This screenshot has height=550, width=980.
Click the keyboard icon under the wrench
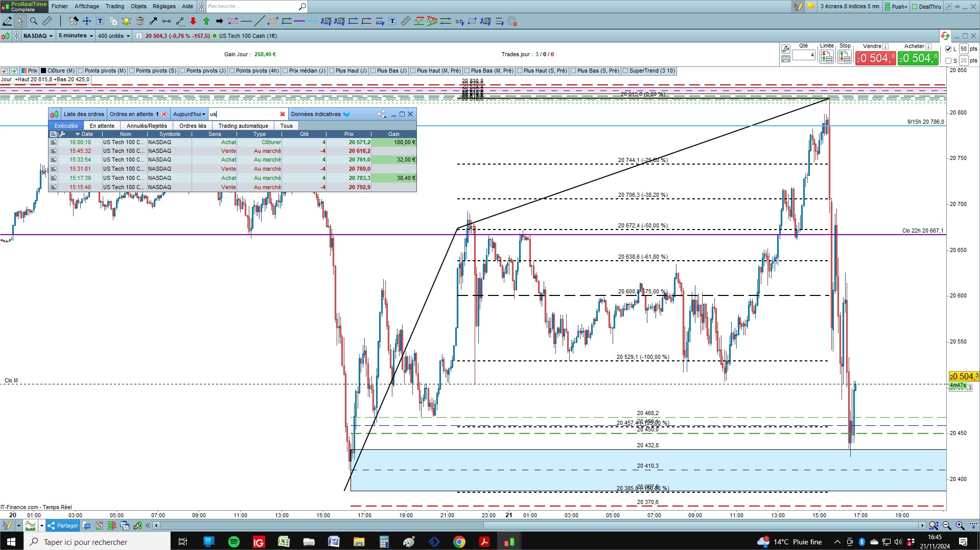(786, 59)
